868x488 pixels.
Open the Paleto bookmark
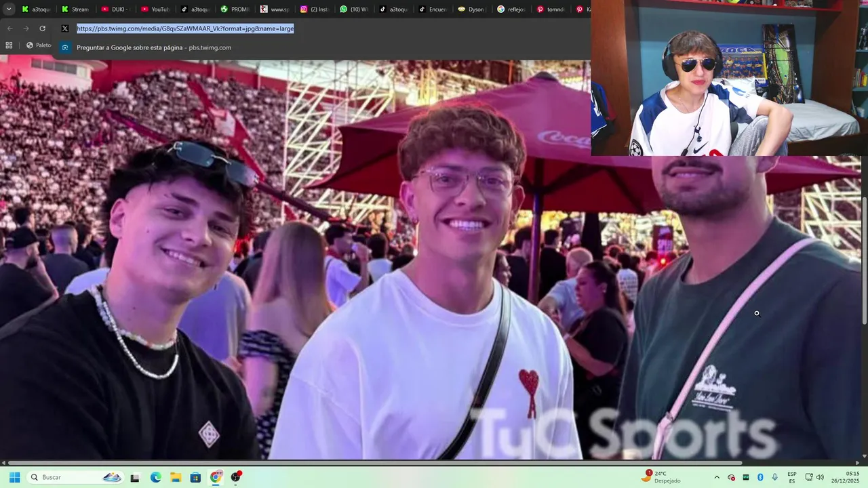39,45
